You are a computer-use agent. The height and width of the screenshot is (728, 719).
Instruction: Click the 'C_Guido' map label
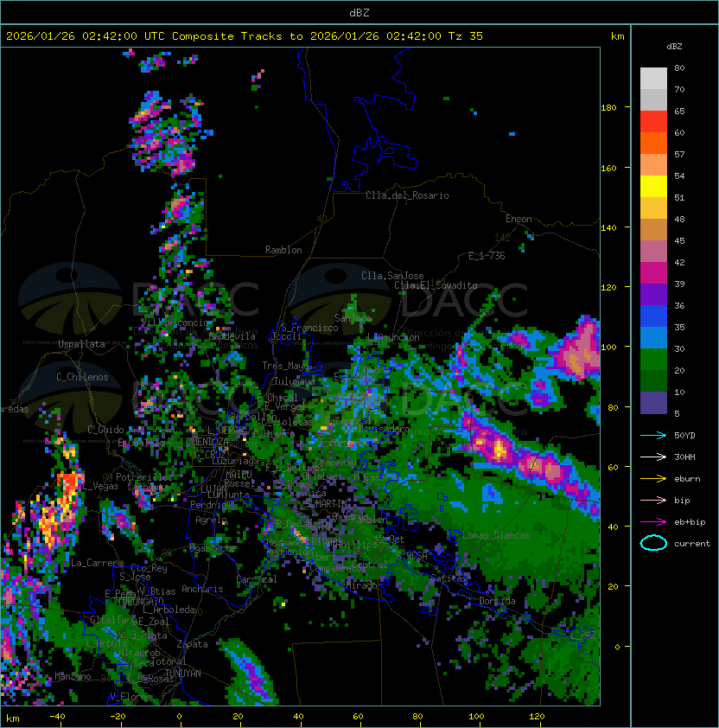point(105,430)
